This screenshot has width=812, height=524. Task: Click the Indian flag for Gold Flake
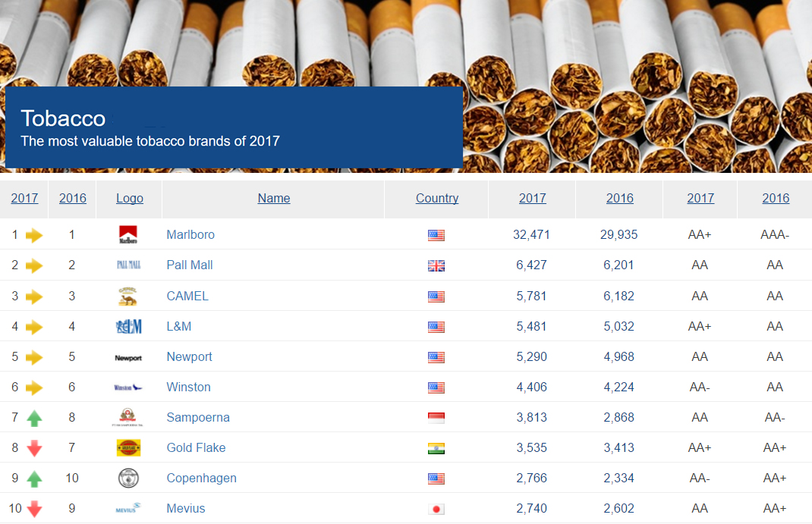[436, 447]
